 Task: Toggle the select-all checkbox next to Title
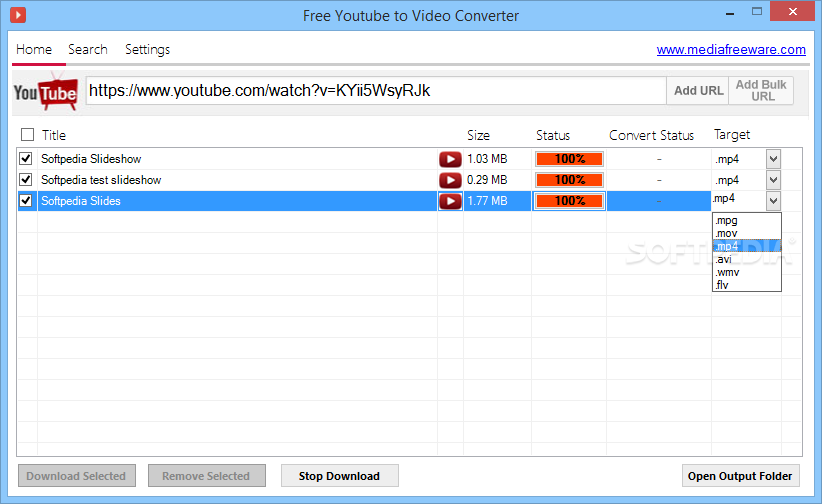tap(27, 135)
